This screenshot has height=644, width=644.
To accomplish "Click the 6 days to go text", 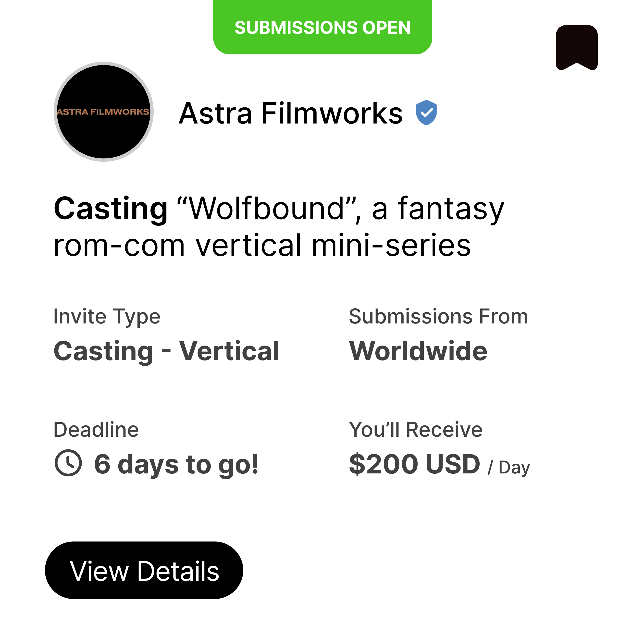I will (x=176, y=464).
